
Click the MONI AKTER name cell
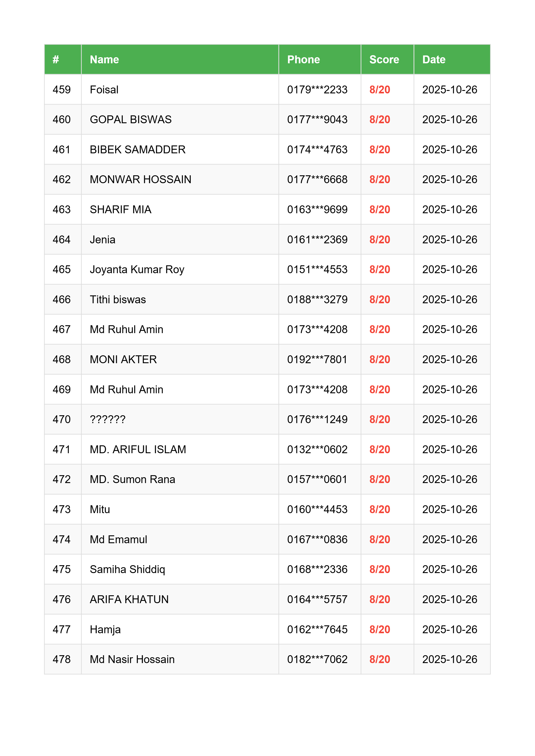tap(123, 359)
